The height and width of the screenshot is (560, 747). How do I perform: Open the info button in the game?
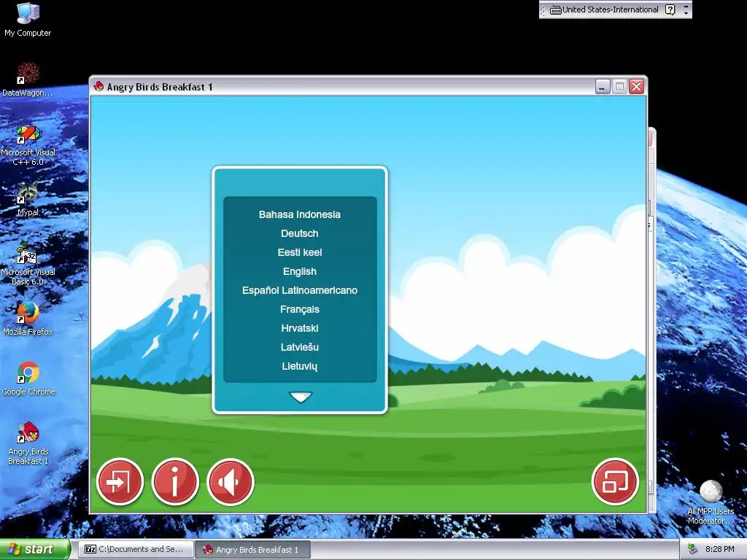(x=175, y=481)
